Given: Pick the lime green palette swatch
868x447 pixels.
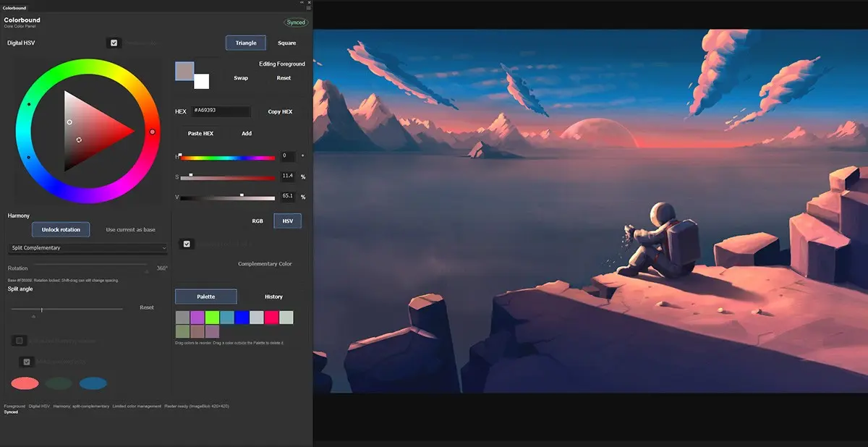Looking at the screenshot, I should pos(212,318).
